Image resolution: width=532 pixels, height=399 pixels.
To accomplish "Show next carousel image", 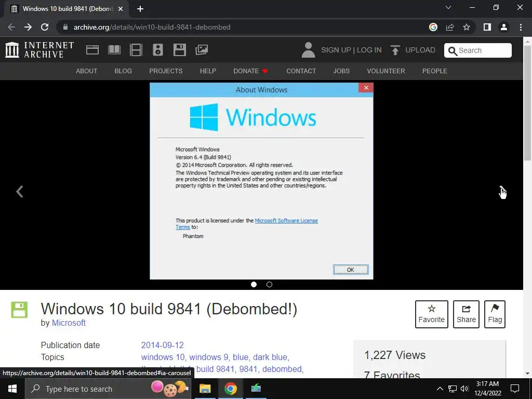I will point(503,191).
